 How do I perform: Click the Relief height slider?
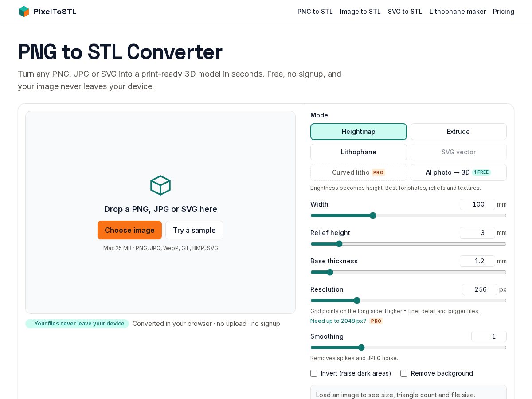click(408, 244)
